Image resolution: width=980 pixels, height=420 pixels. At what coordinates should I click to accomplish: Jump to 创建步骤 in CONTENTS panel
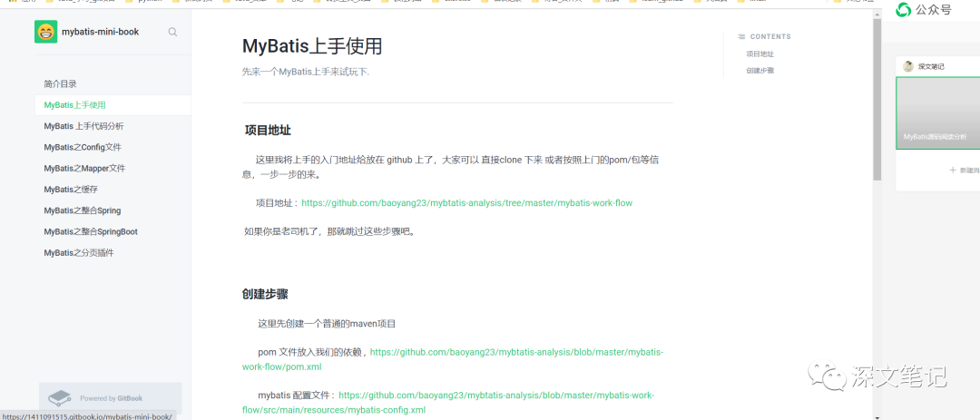tap(760, 71)
